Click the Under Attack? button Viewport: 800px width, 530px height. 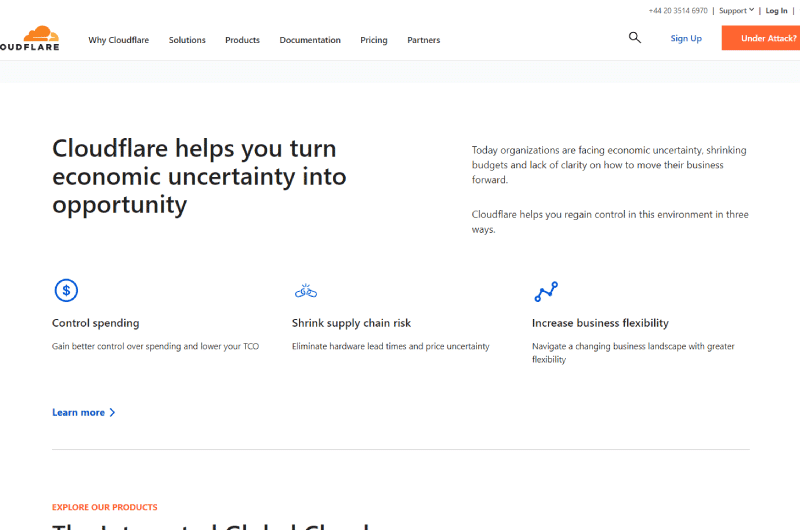coord(761,38)
